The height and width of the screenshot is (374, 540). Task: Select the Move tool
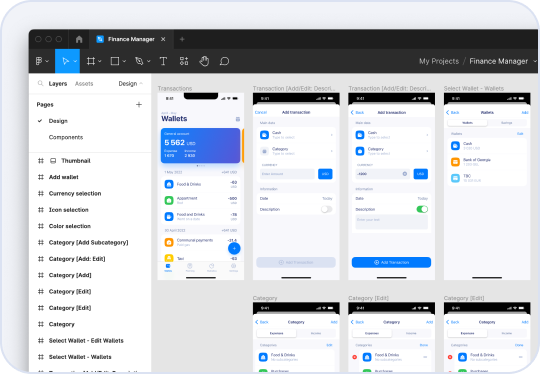[x=65, y=61]
